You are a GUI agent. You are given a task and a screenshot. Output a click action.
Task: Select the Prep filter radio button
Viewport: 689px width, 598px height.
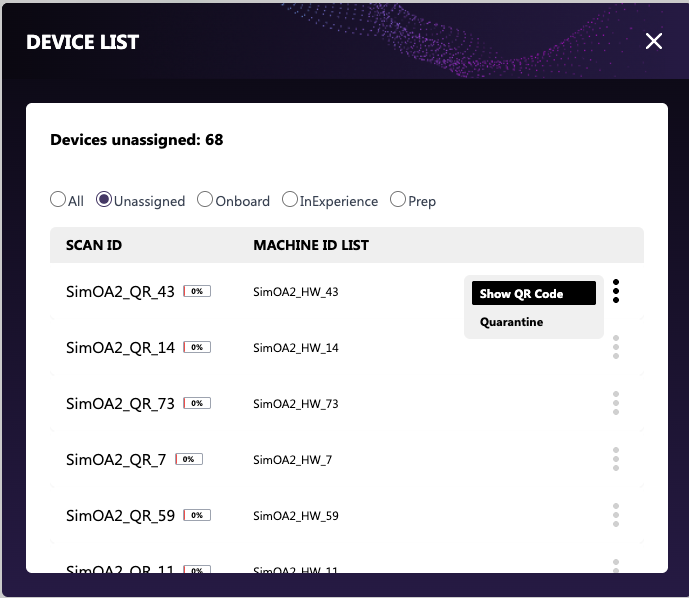(398, 200)
